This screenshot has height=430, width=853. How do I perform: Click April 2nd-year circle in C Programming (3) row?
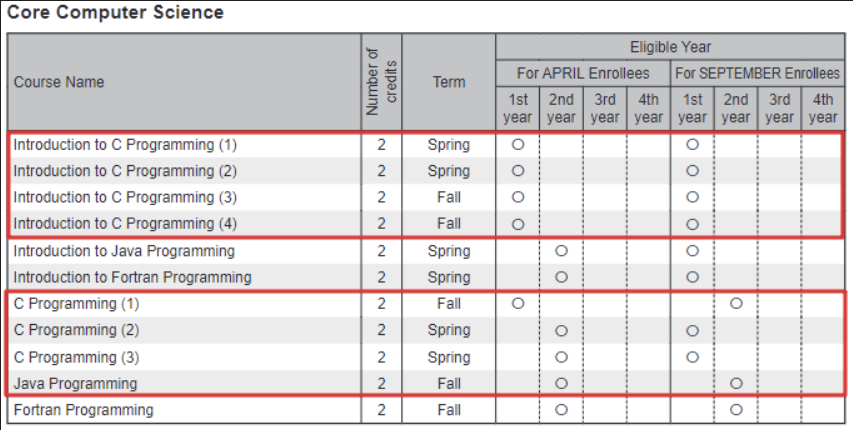[561, 357]
